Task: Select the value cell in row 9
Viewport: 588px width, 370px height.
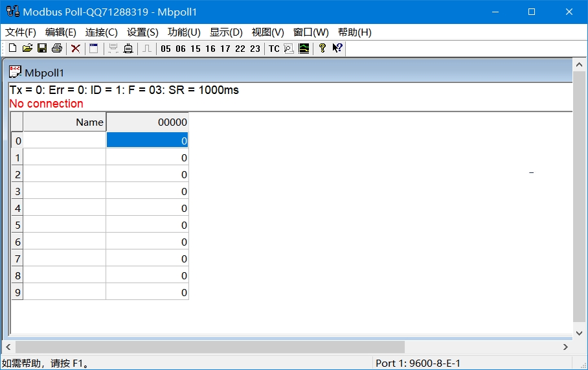Action: pos(148,292)
